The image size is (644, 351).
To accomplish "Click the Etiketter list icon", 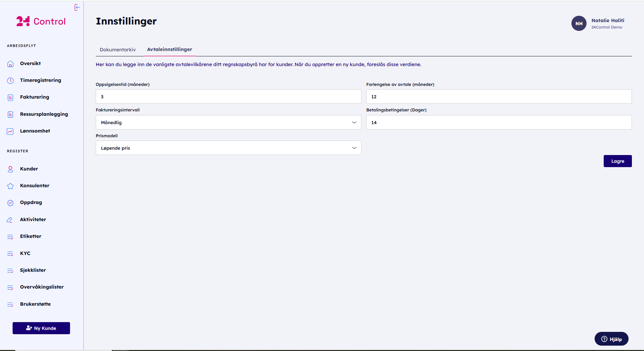I will point(10,237).
